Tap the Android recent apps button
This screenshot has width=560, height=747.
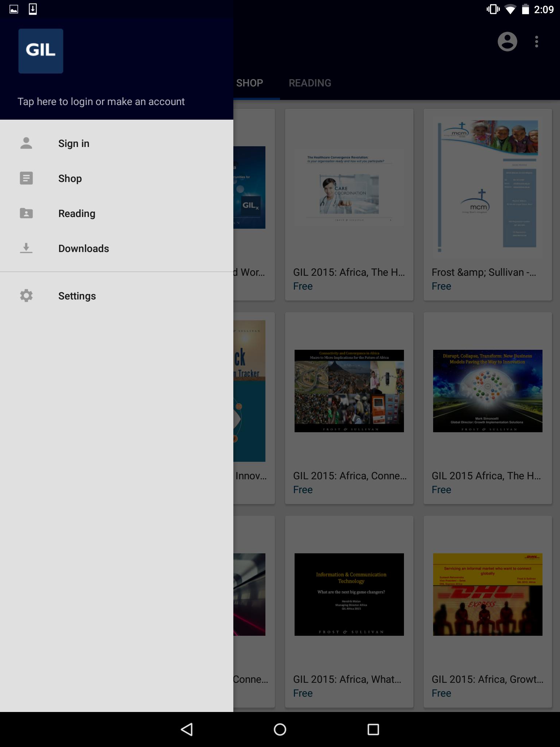click(373, 729)
